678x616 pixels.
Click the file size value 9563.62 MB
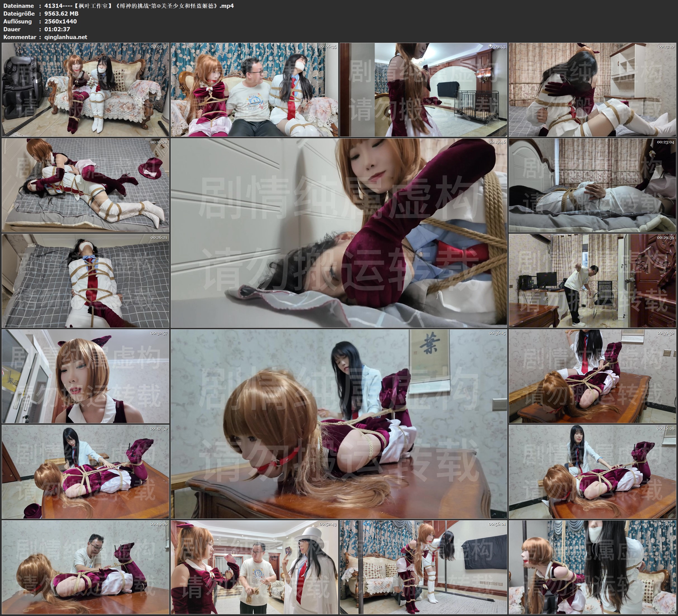[x=61, y=13]
